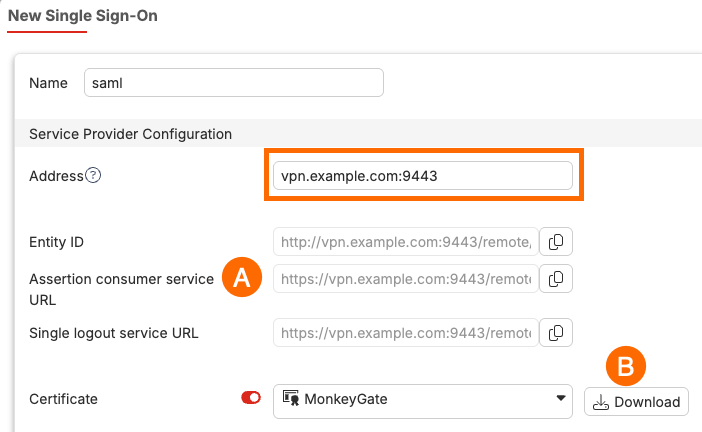Edit the Address field vpn.example.com:9443

pos(423,175)
